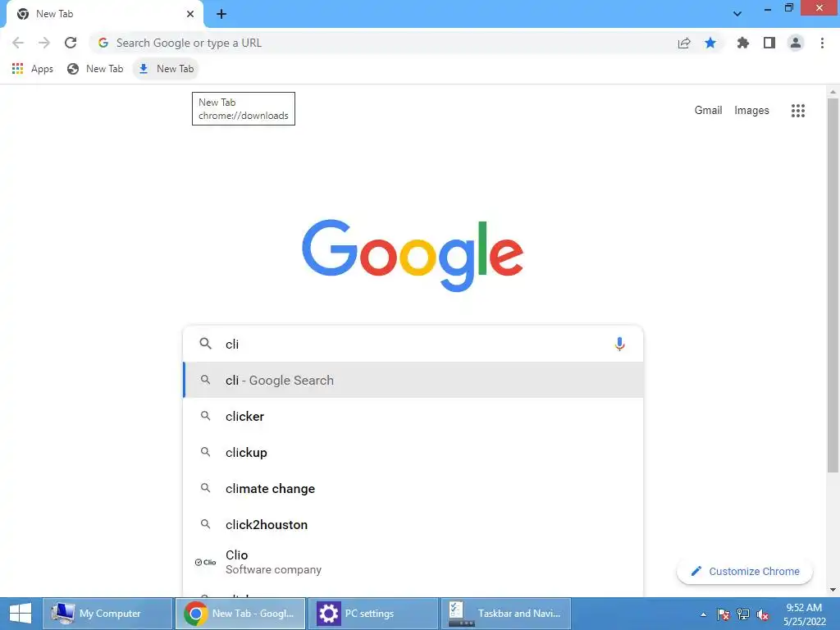Click scrollbar down arrow

833,590
